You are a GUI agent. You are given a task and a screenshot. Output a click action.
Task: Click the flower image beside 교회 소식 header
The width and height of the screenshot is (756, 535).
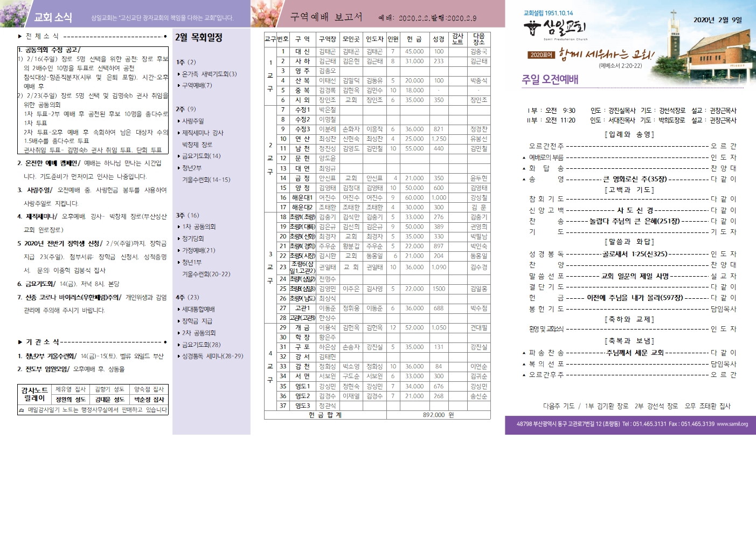click(13, 13)
